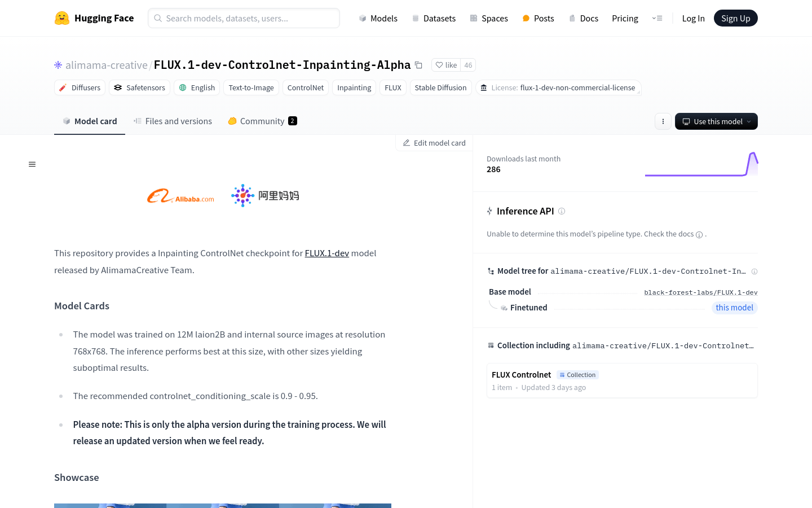This screenshot has height=508, width=812.
Task: Click the 286 downloads count
Action: click(493, 169)
